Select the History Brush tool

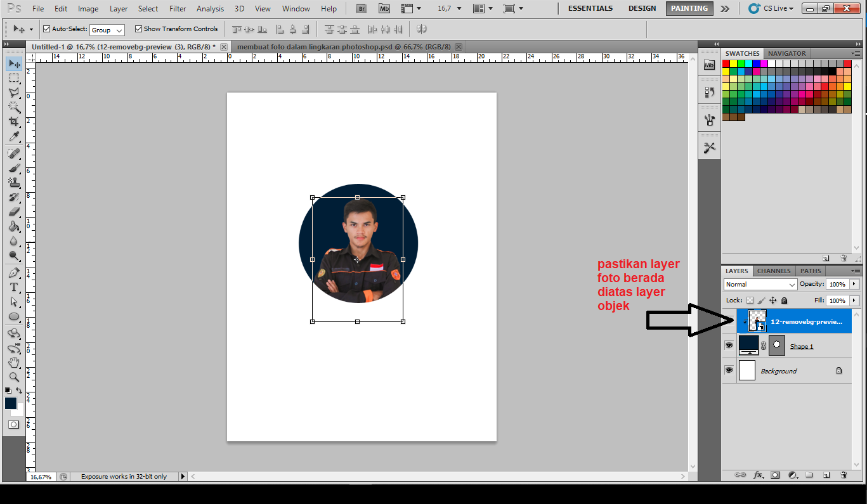pos(14,197)
